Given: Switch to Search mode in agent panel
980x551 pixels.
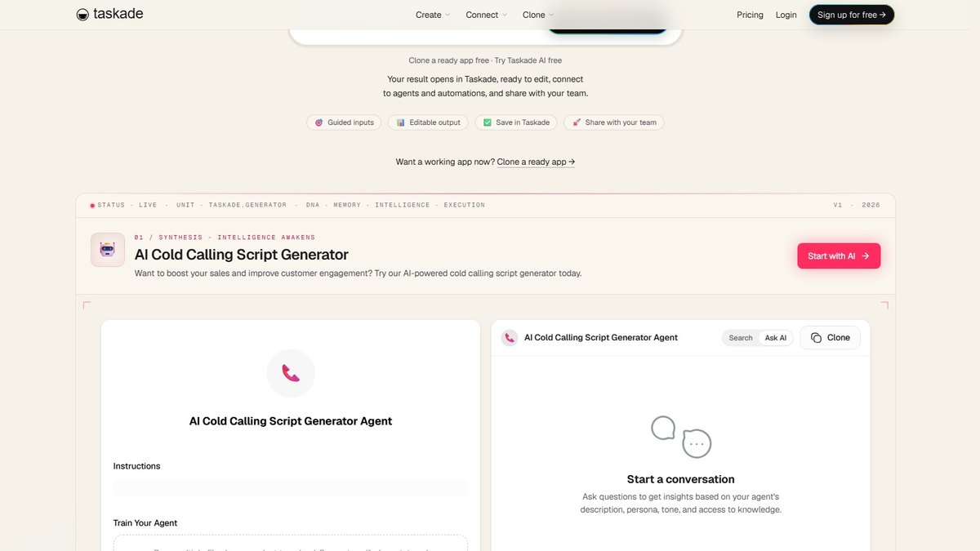Looking at the screenshot, I should pyautogui.click(x=741, y=338).
